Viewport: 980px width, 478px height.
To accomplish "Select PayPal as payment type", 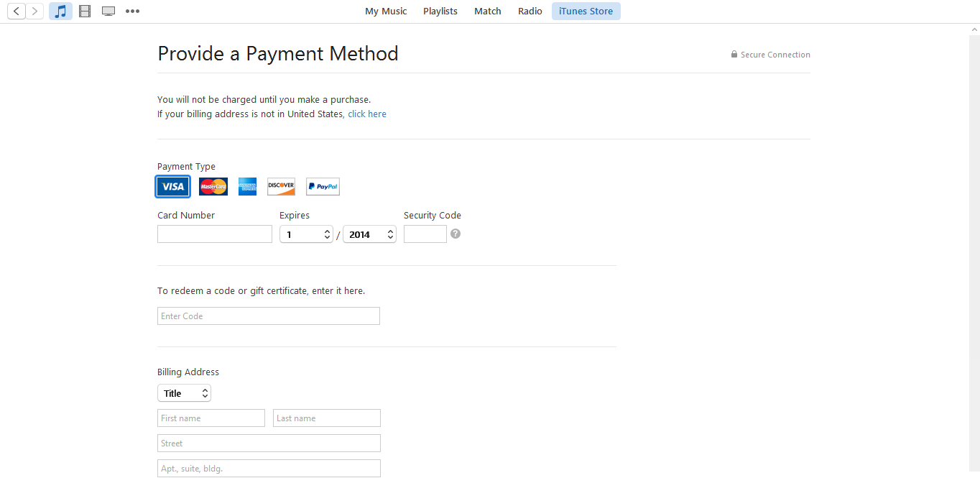I will 323,187.
